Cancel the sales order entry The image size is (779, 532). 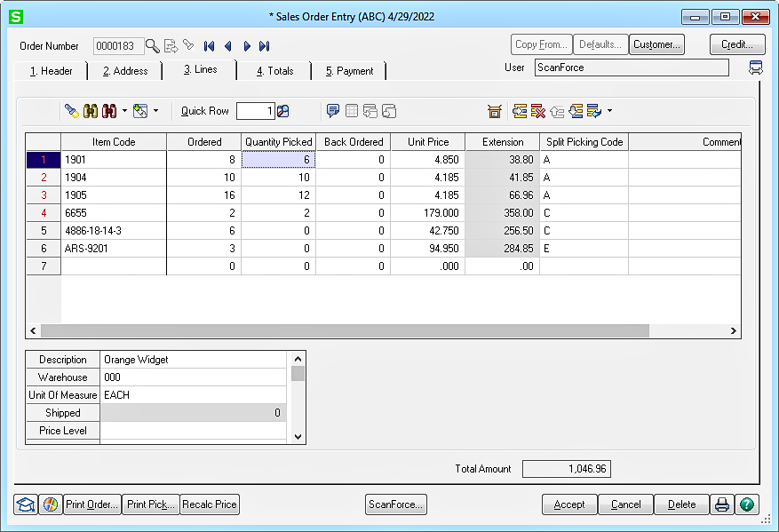pyautogui.click(x=625, y=504)
